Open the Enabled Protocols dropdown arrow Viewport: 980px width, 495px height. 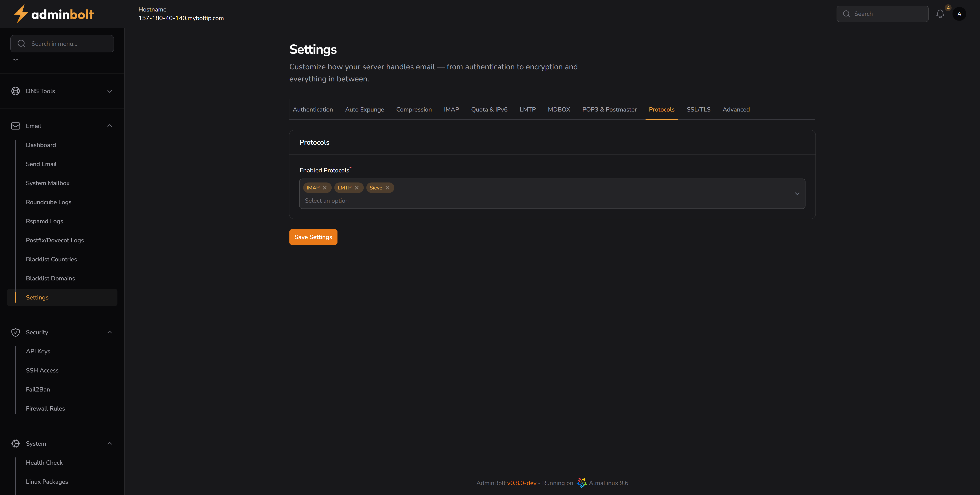[797, 194]
